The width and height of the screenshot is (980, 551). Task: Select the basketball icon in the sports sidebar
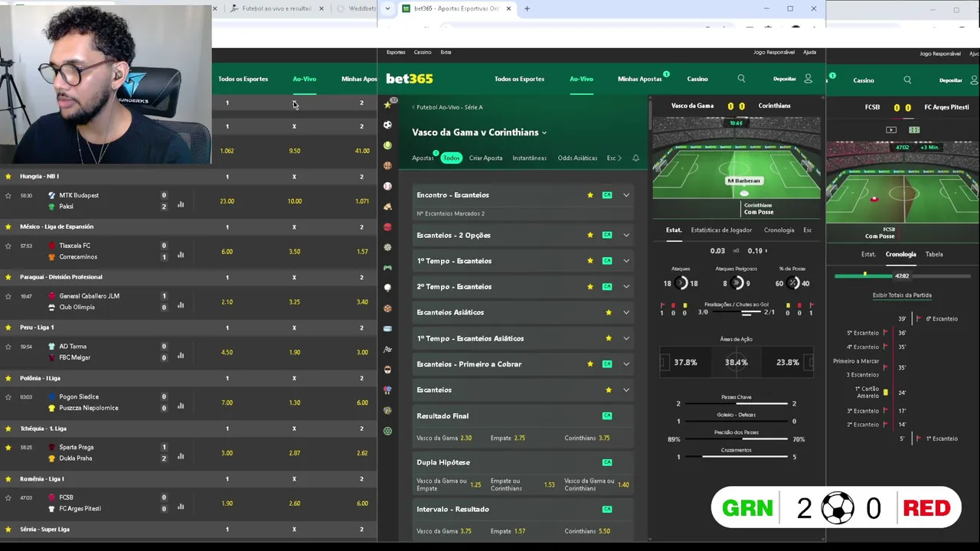tap(387, 165)
